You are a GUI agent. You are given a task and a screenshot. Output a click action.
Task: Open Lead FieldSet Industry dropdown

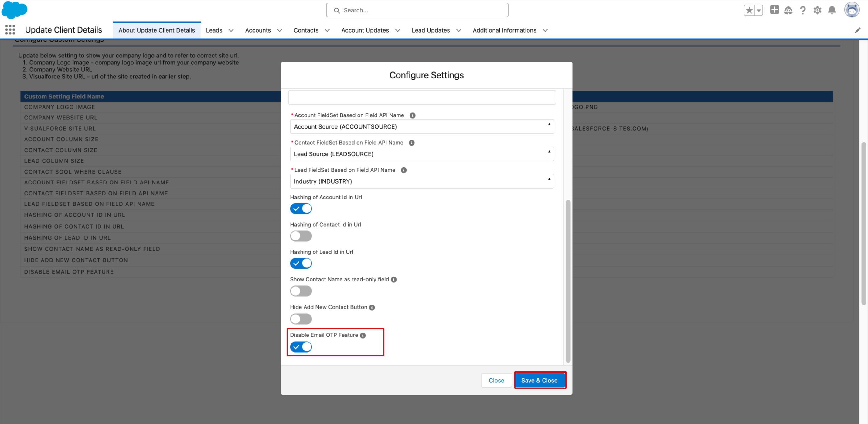click(x=421, y=181)
